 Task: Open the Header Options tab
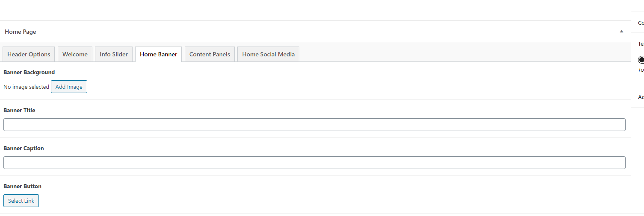pyautogui.click(x=29, y=54)
